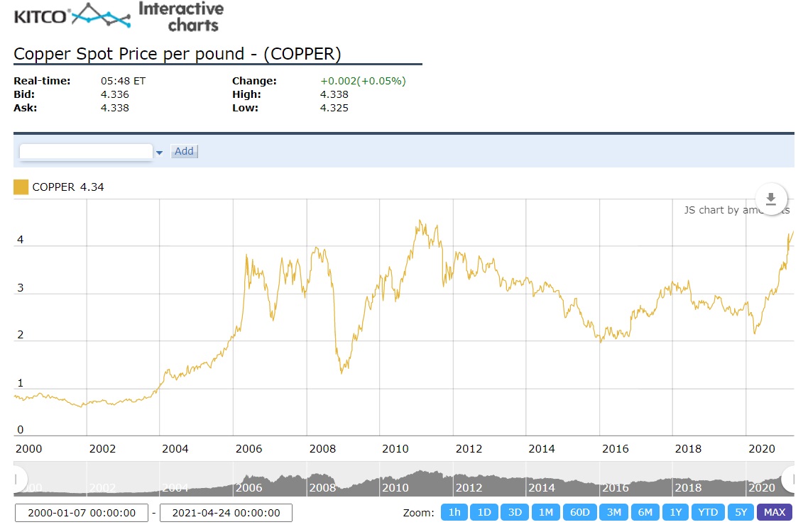The height and width of the screenshot is (532, 803).
Task: Select the 3M zoom button
Action: pyautogui.click(x=614, y=512)
